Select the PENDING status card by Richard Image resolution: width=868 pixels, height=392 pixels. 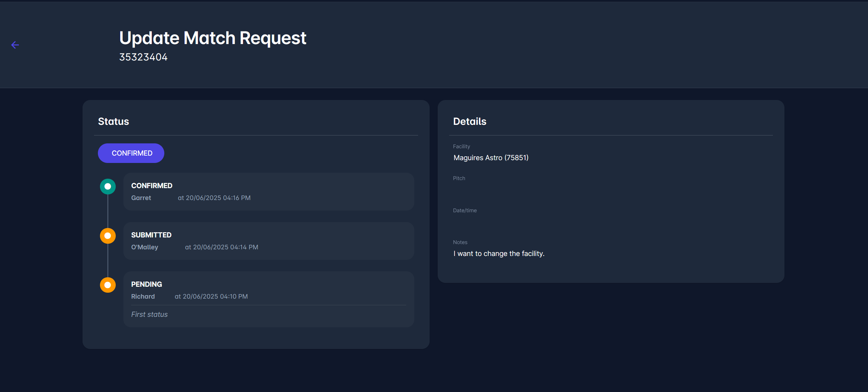[x=268, y=299]
